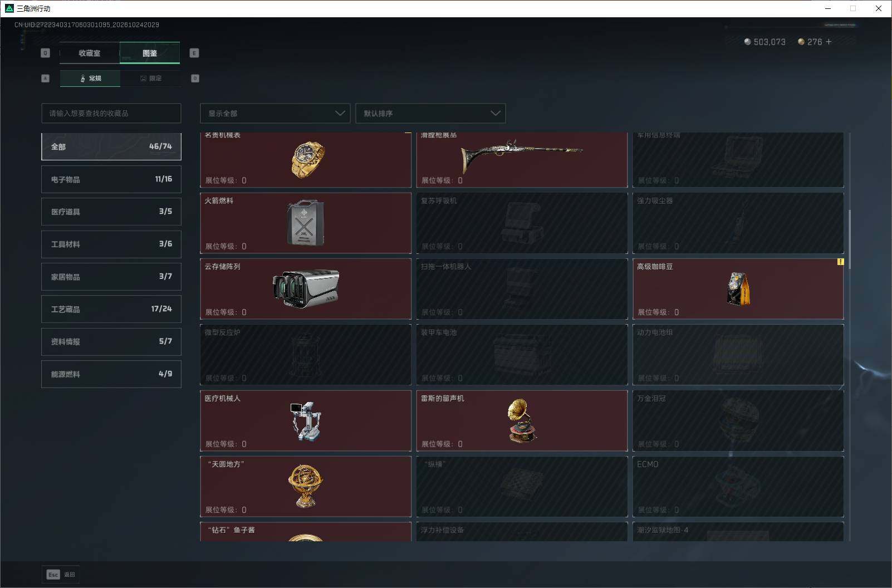Select the premium coffee beans bag icon
892x588 pixels.
coord(738,289)
